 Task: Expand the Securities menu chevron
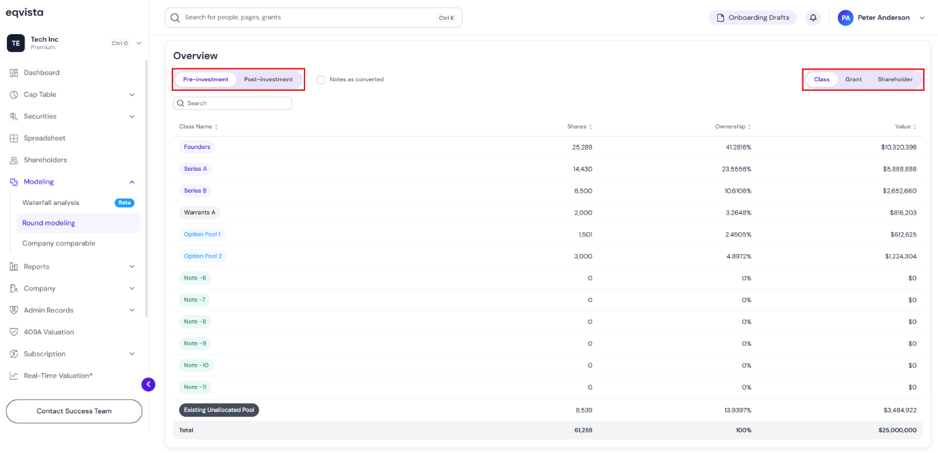point(132,117)
